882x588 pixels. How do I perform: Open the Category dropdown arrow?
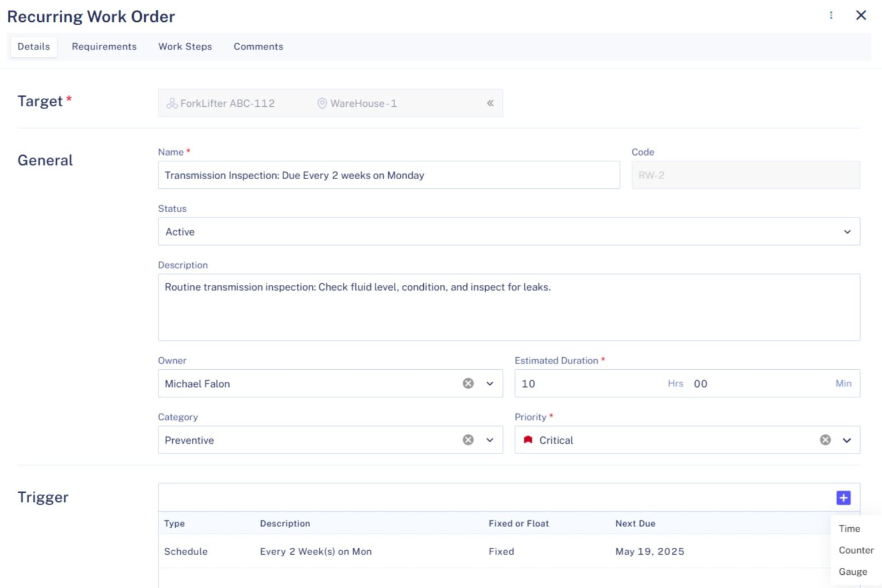[490, 440]
